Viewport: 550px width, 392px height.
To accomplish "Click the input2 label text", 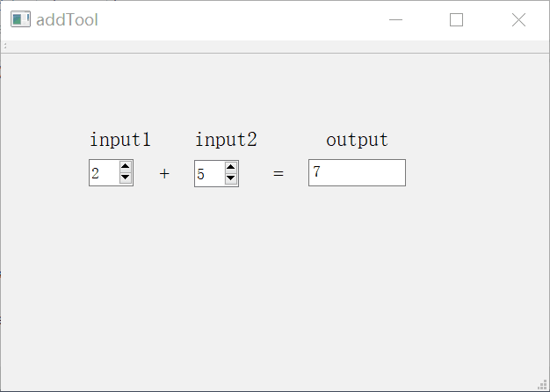I will pyautogui.click(x=226, y=140).
